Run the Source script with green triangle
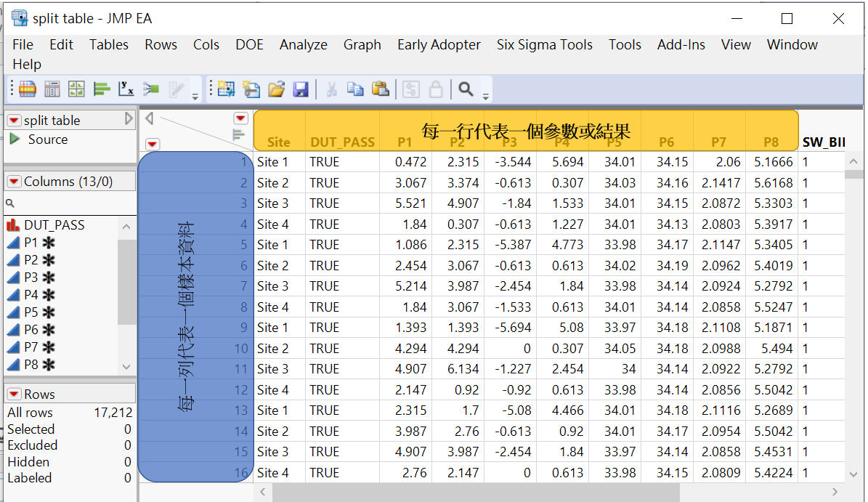This screenshot has height=502, width=868. pyautogui.click(x=16, y=139)
